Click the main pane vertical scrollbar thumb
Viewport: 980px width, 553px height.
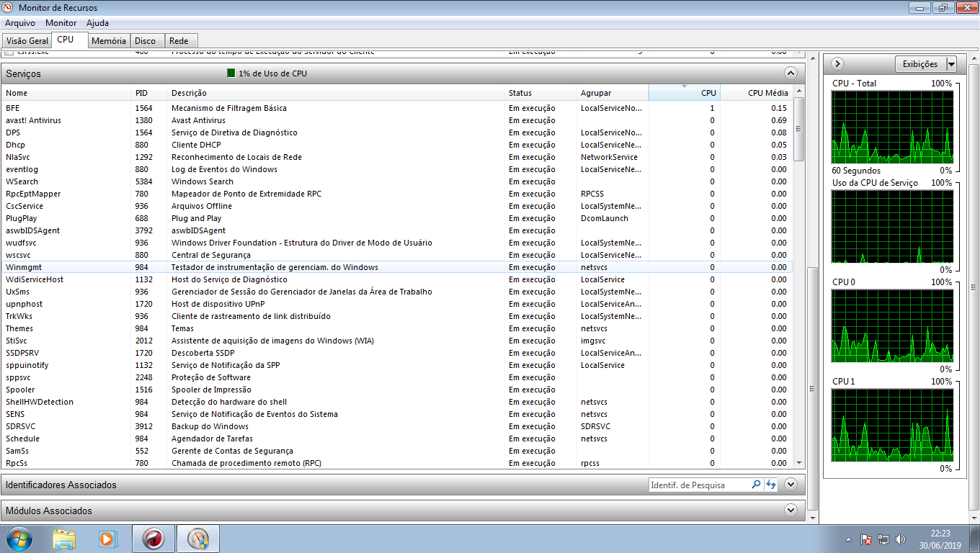tap(813, 387)
